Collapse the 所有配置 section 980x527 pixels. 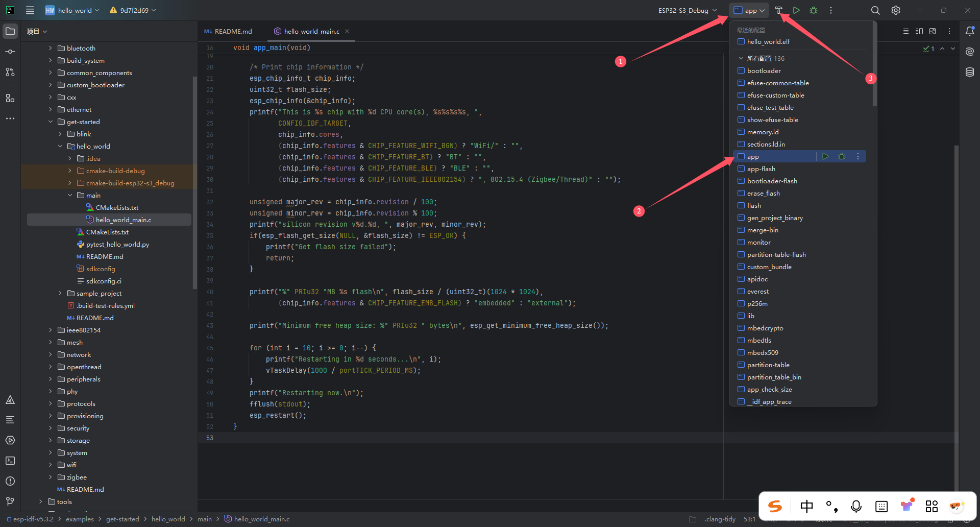coord(741,58)
